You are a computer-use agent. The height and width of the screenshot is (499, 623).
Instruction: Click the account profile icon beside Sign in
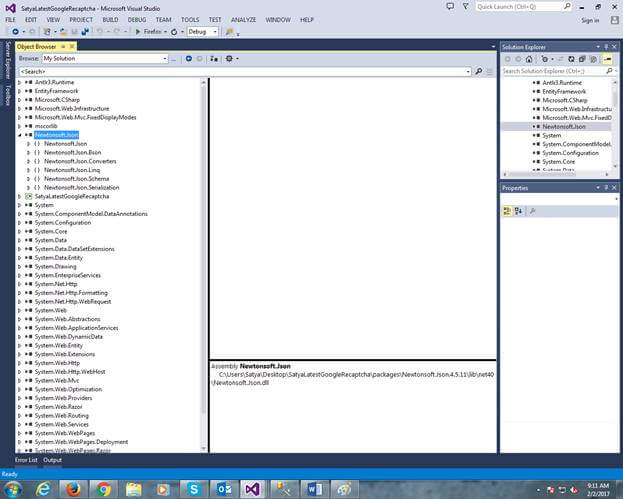click(614, 20)
